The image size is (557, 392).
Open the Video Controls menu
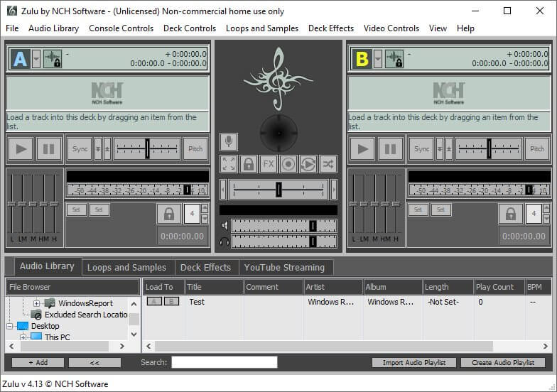tap(391, 28)
